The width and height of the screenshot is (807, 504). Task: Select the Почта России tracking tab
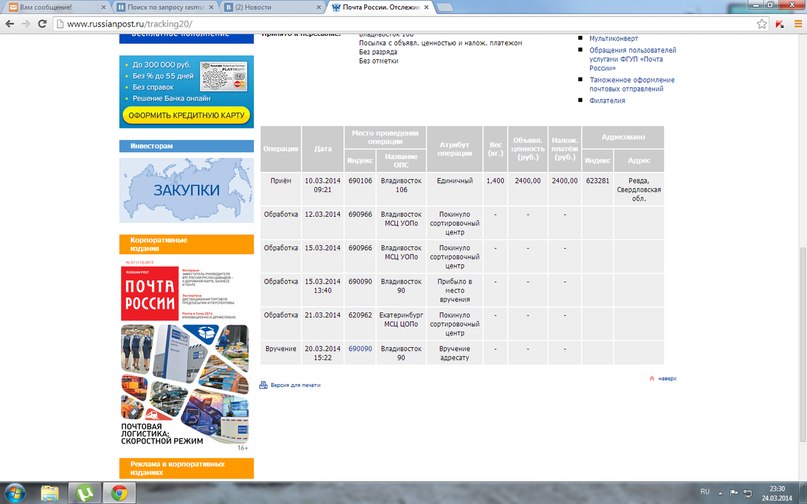[379, 7]
